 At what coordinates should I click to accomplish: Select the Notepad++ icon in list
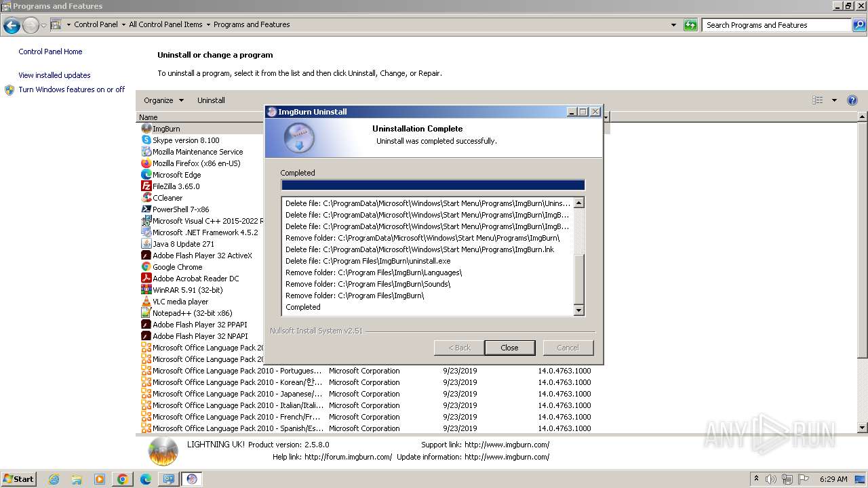[x=146, y=313]
